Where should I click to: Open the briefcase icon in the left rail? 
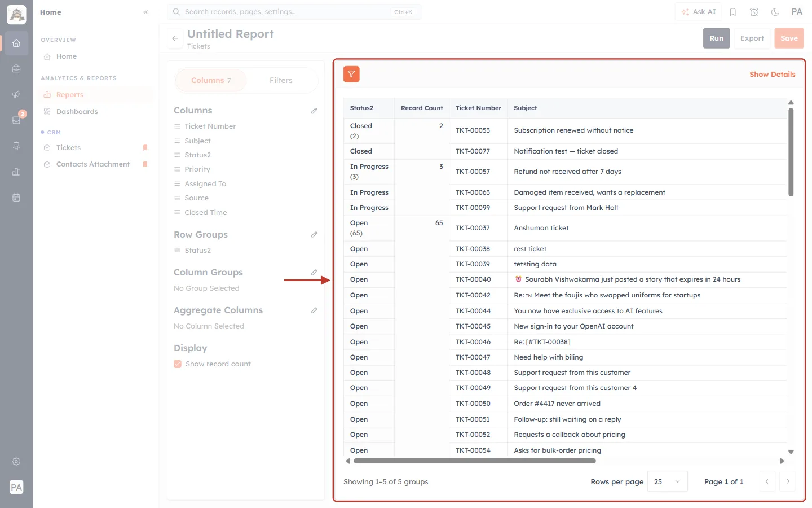point(16,69)
